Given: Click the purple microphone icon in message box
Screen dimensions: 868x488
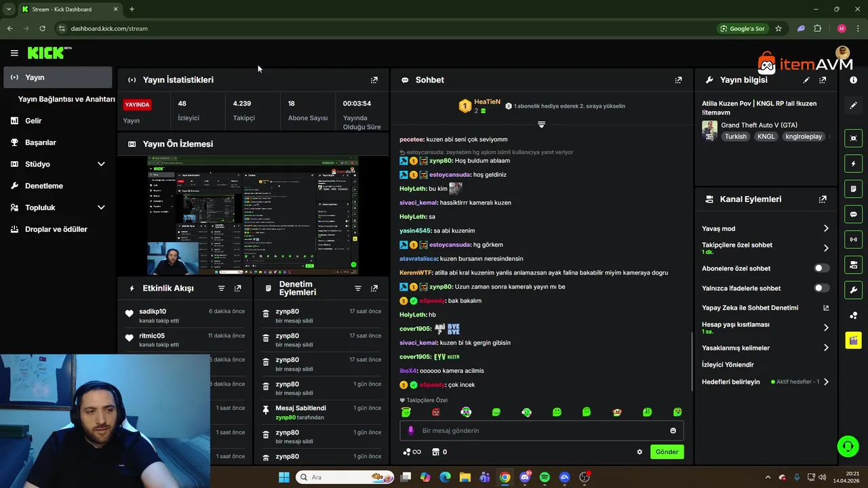Looking at the screenshot, I should tap(410, 430).
